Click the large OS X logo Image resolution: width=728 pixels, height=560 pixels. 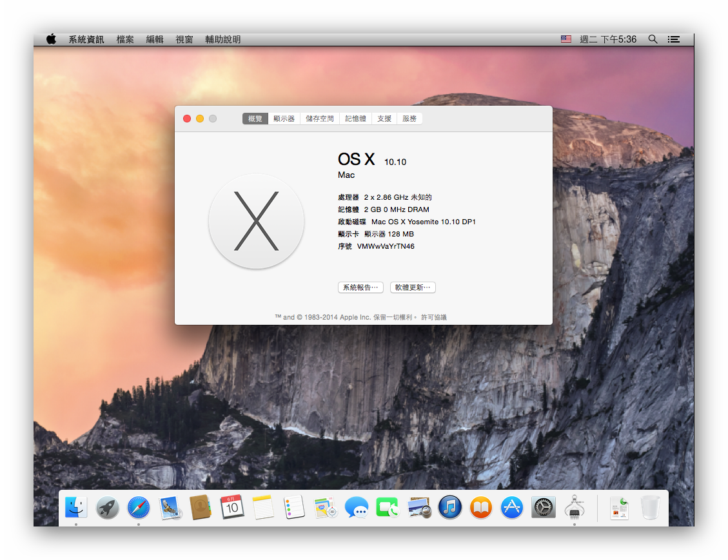(x=256, y=221)
